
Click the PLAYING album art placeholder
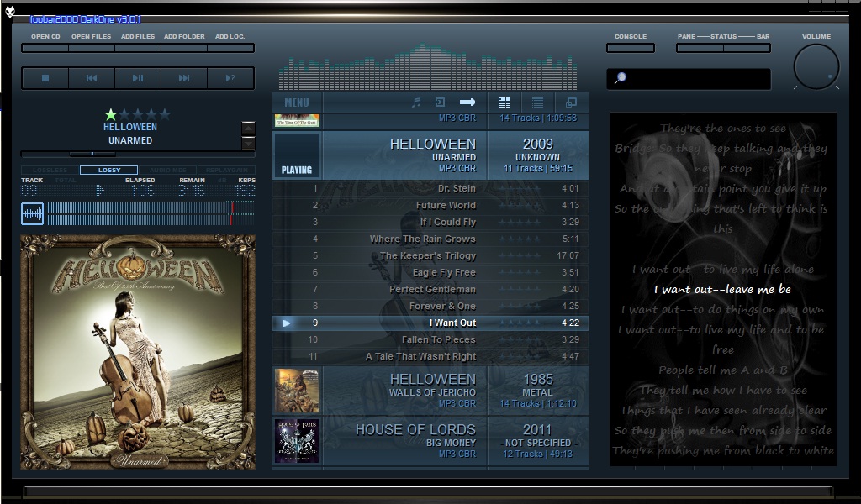[297, 155]
